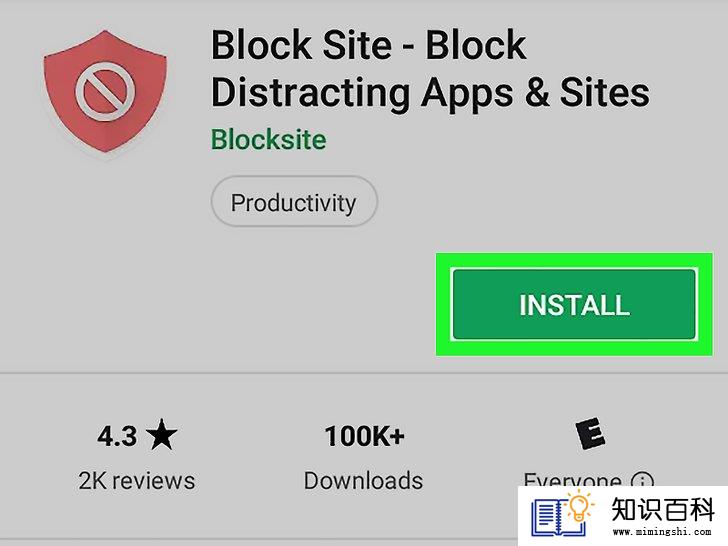Click the Everyone content rating text
Image resolution: width=728 pixels, height=546 pixels.
[572, 479]
